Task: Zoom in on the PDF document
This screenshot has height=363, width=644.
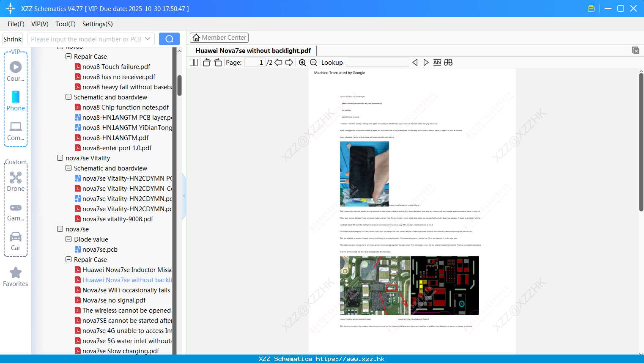Action: point(302,63)
